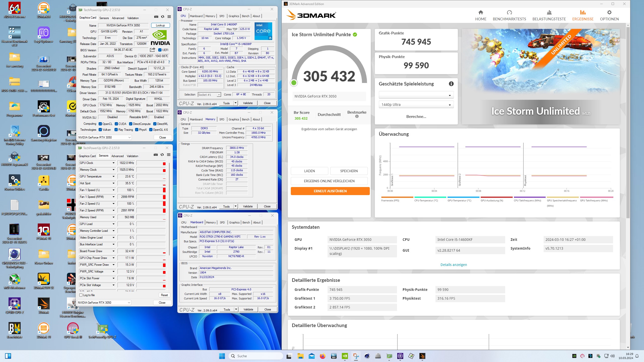The image size is (644, 362).
Task: Enable Log to file checkbox
Action: point(81,295)
